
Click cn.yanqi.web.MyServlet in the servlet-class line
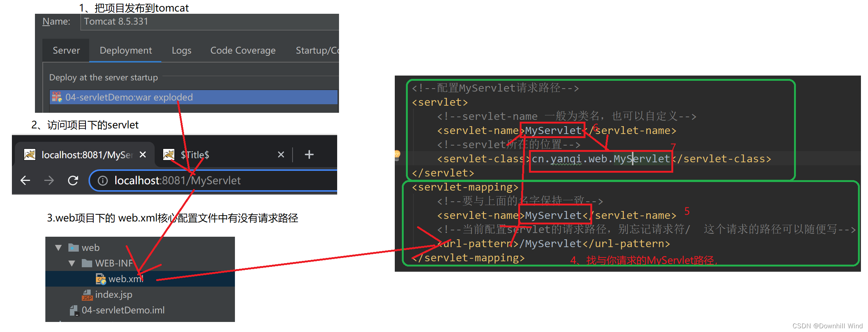[x=601, y=159]
